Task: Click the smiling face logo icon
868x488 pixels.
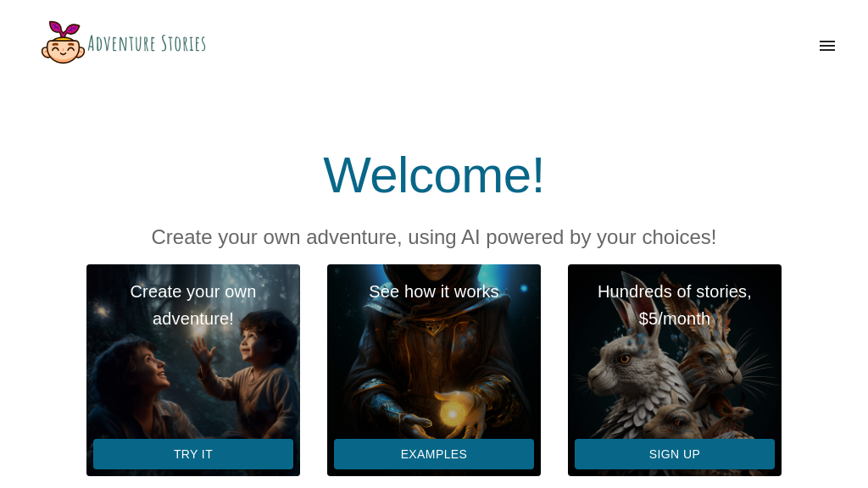Action: coord(63,48)
